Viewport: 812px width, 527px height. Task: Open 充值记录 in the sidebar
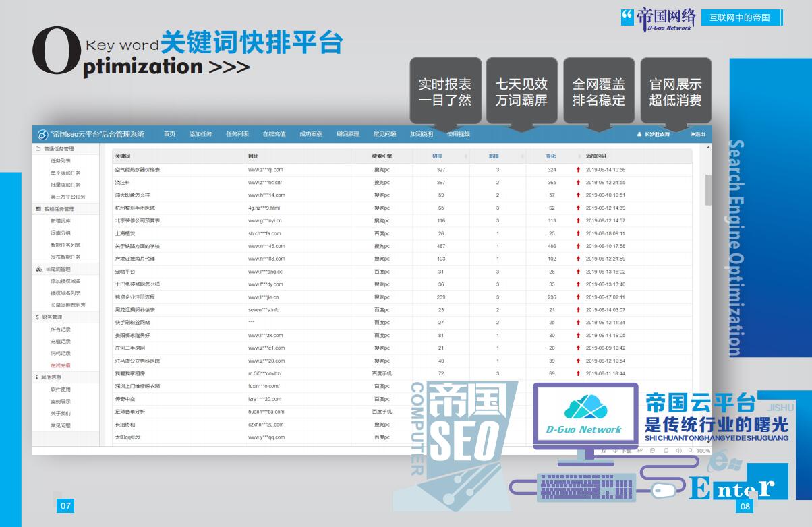coord(61,342)
